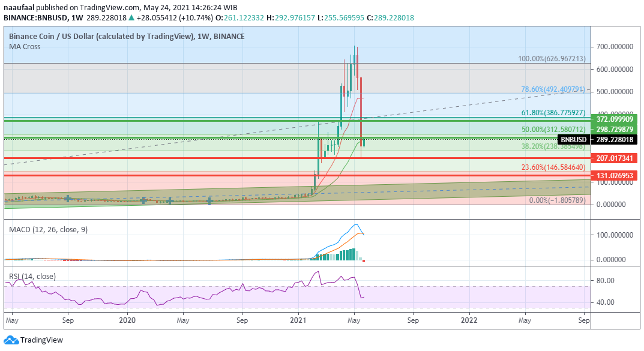Click the 2022 label on time axis

(x=469, y=320)
